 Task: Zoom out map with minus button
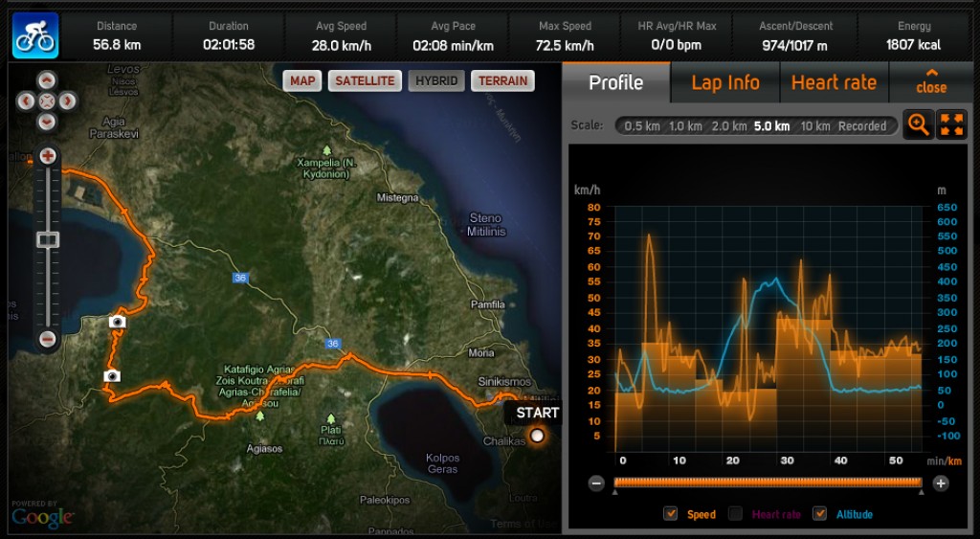tap(48, 339)
